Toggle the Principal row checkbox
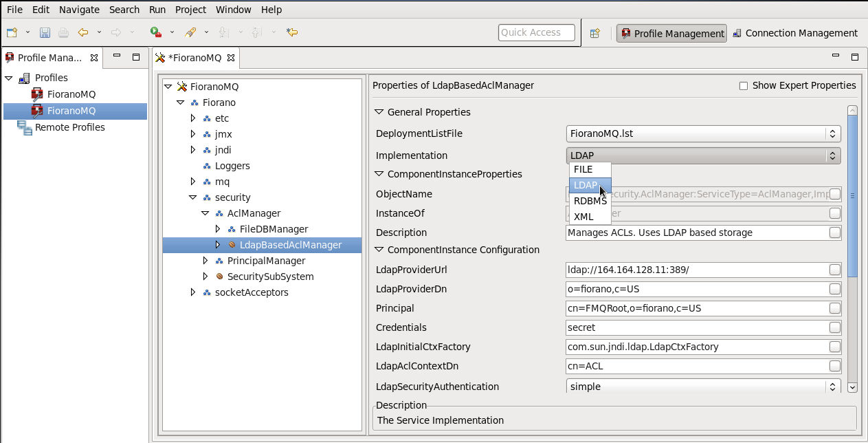This screenshot has height=443, width=868. tap(835, 308)
